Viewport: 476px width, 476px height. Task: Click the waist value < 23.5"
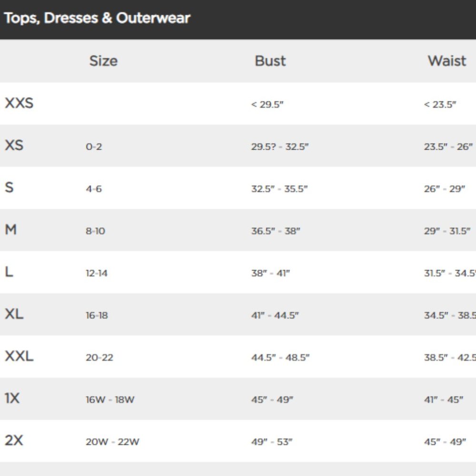(x=440, y=105)
